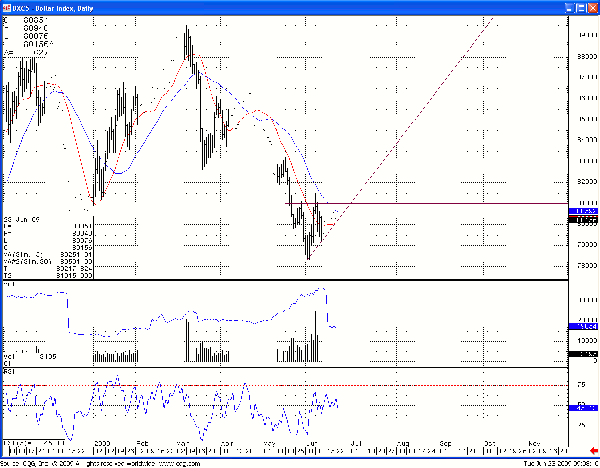Click the black volume value tag on right axis
Screen dimensions: 600x468
(582, 354)
